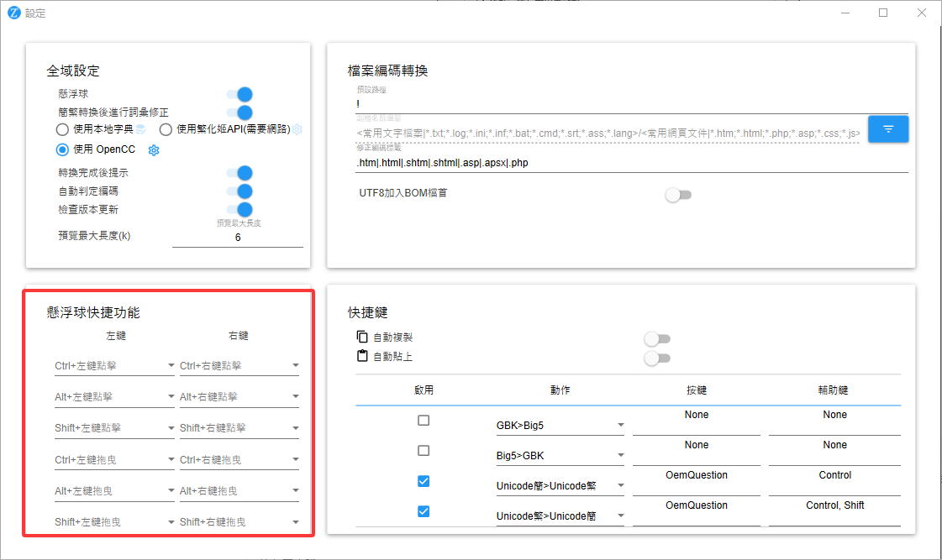Image resolution: width=942 pixels, height=560 pixels.
Task: Expand the Alt+右鍵點擊 dropdown
Action: [239, 397]
